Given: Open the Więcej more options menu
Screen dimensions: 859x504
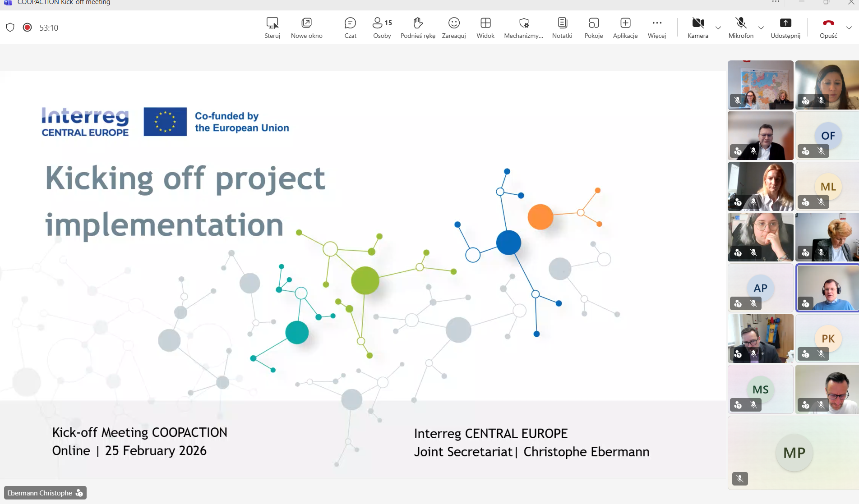Looking at the screenshot, I should [656, 27].
